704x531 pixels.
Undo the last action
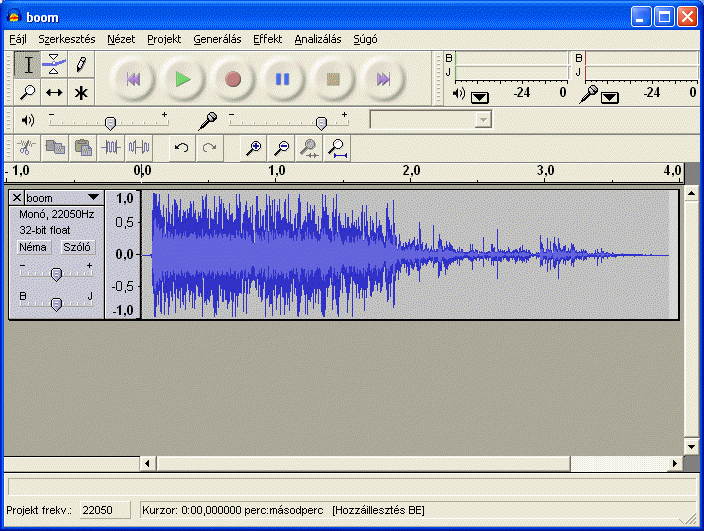(181, 147)
